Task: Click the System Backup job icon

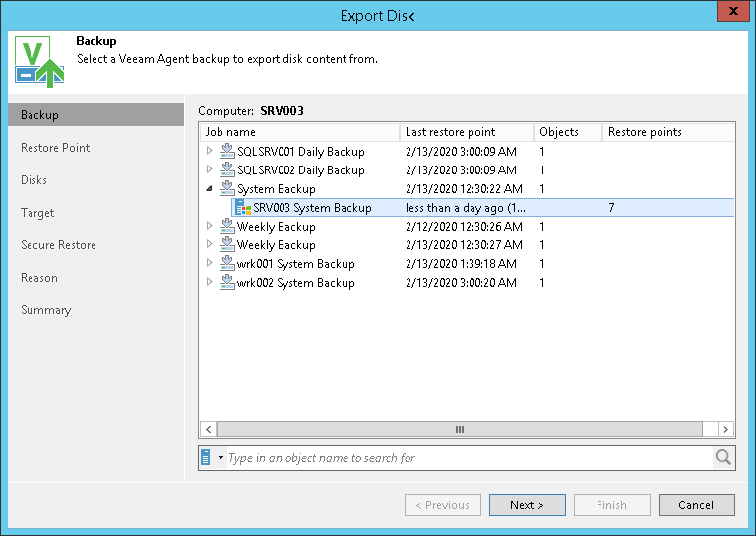Action: (227, 188)
